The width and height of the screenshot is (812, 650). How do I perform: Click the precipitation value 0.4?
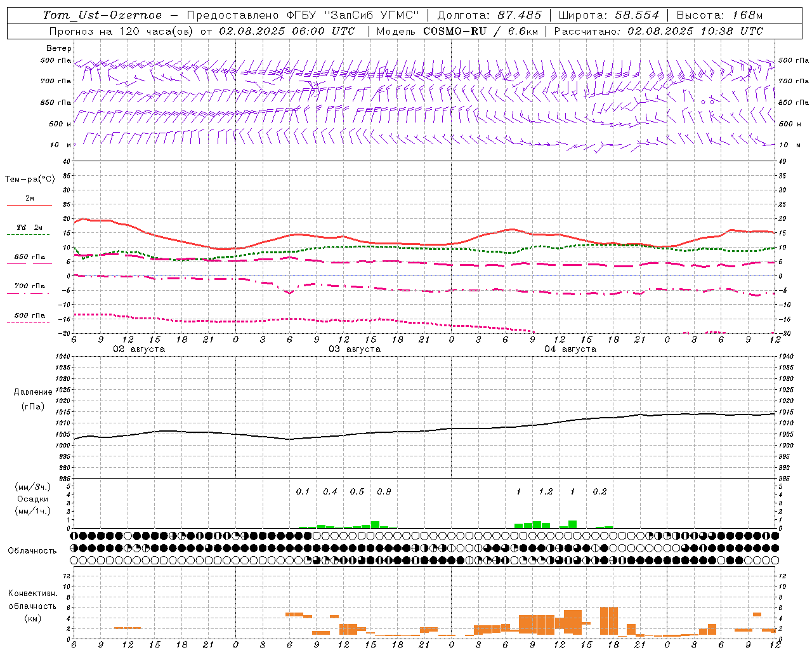click(x=330, y=492)
